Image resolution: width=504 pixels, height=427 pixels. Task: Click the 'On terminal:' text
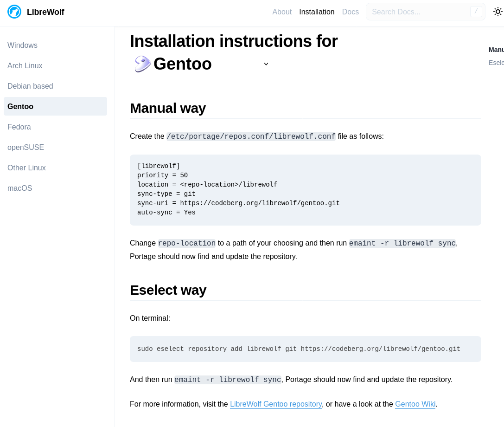tap(150, 318)
